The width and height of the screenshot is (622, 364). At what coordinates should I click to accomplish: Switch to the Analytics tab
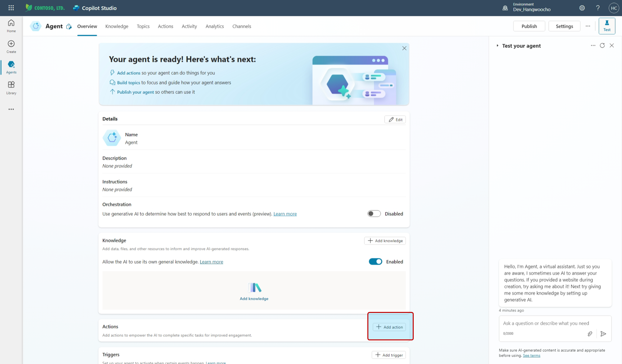(x=214, y=26)
